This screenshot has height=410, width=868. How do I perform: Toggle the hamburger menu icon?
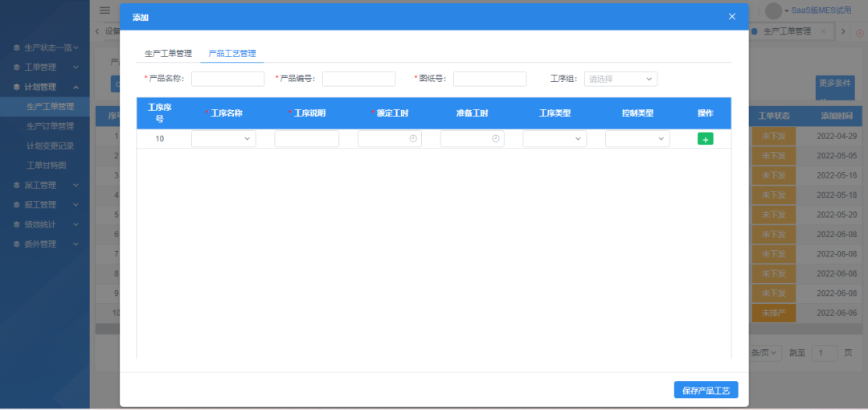click(104, 10)
